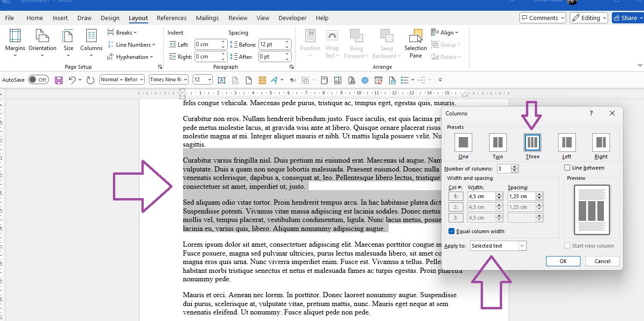Click the Save icon in quick access toolbar
This screenshot has height=321, width=644.
pos(59,80)
